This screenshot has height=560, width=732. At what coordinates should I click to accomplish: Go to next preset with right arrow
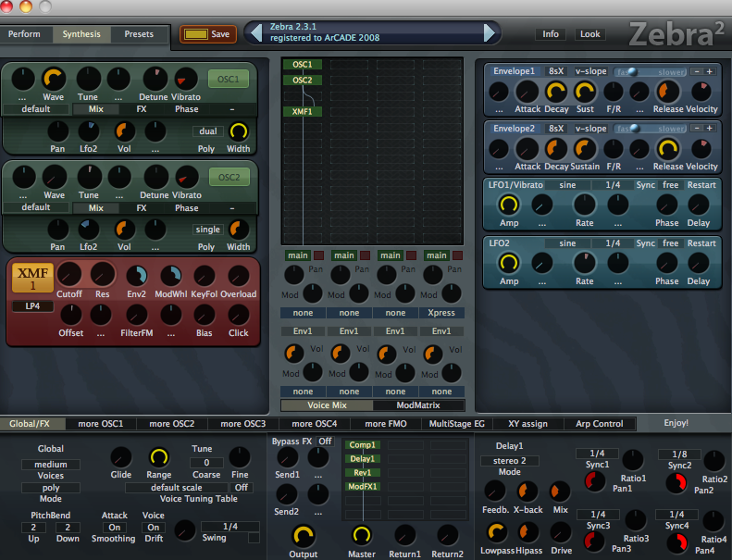(x=489, y=32)
